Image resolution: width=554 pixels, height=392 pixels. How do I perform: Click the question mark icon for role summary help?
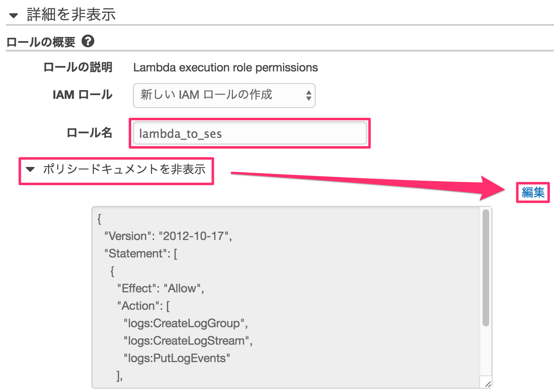[88, 41]
